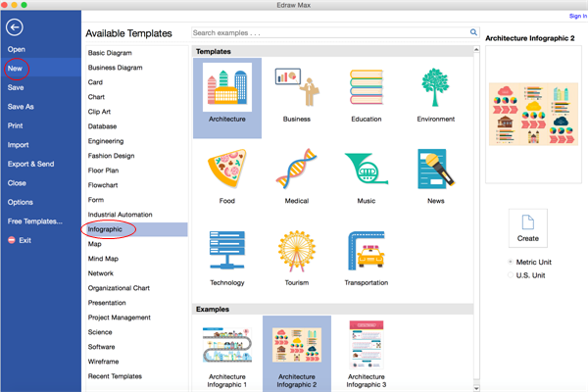Choose the Education books template
588x392 pixels.
pos(367,87)
